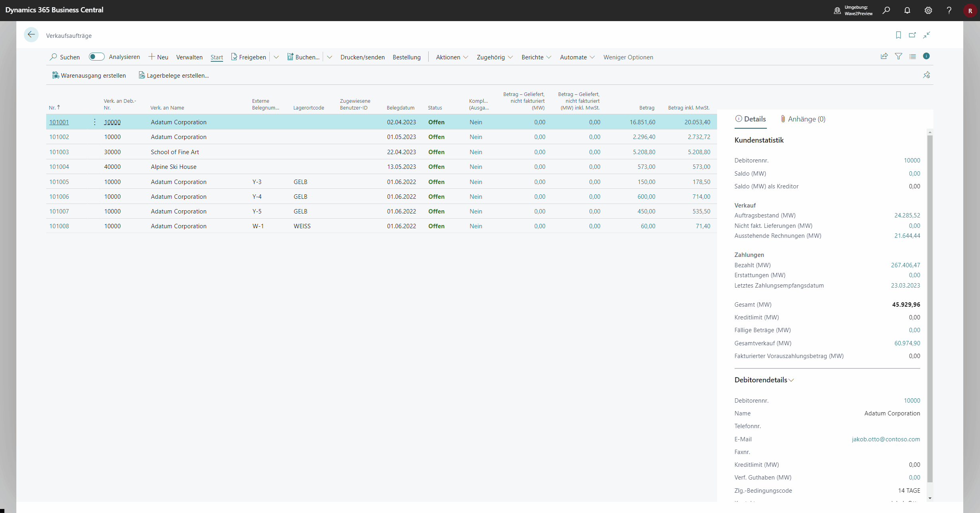Click Weniger Optionen
This screenshot has height=513, width=980.
(628, 57)
